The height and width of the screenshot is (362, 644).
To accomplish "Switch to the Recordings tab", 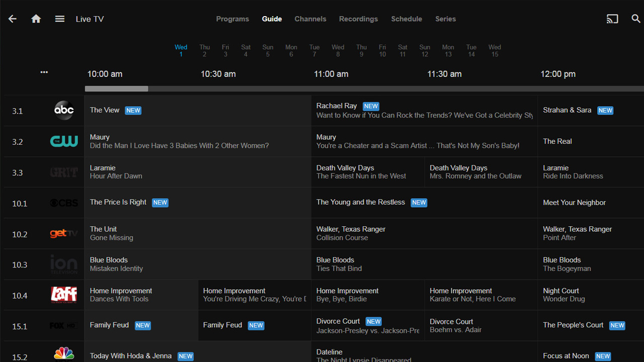I will pyautogui.click(x=358, y=19).
